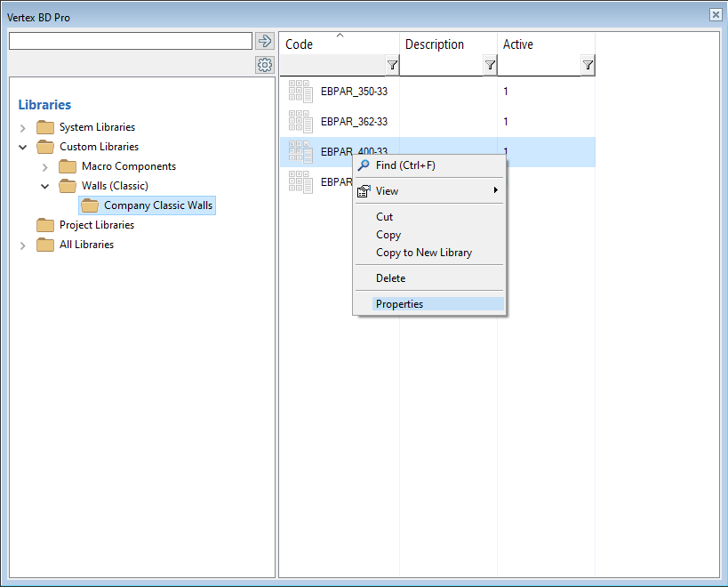Viewport: 728px width, 587px height.
Task: Expand the System Libraries tree node
Action: tap(23, 128)
